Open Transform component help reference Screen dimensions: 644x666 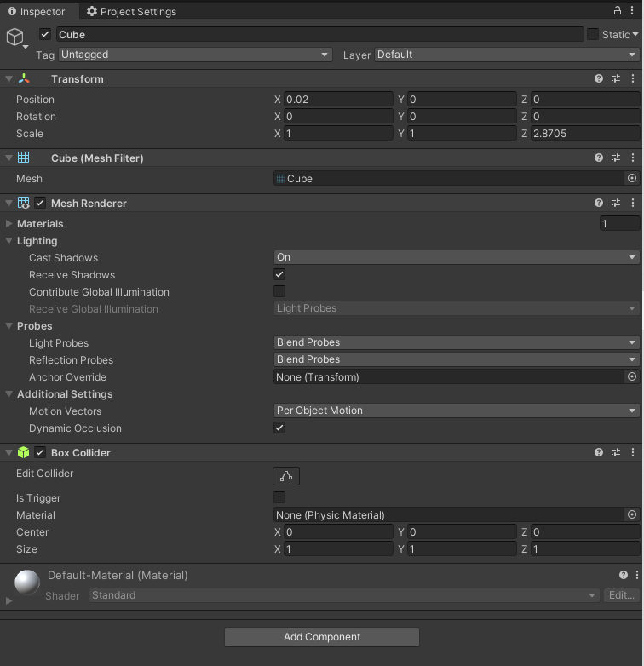pos(599,78)
